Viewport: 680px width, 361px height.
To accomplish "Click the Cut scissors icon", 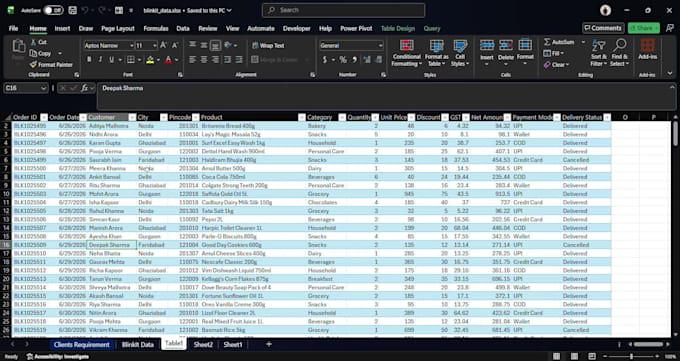I will coord(33,42).
